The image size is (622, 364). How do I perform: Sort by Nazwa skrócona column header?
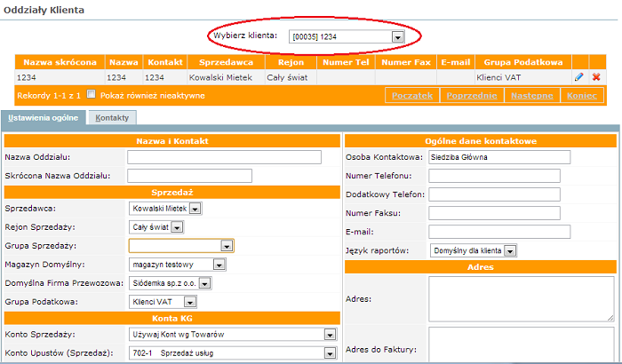click(60, 62)
